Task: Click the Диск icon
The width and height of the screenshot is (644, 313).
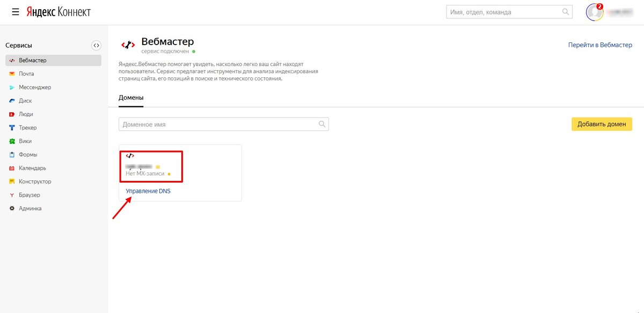Action: pyautogui.click(x=12, y=101)
